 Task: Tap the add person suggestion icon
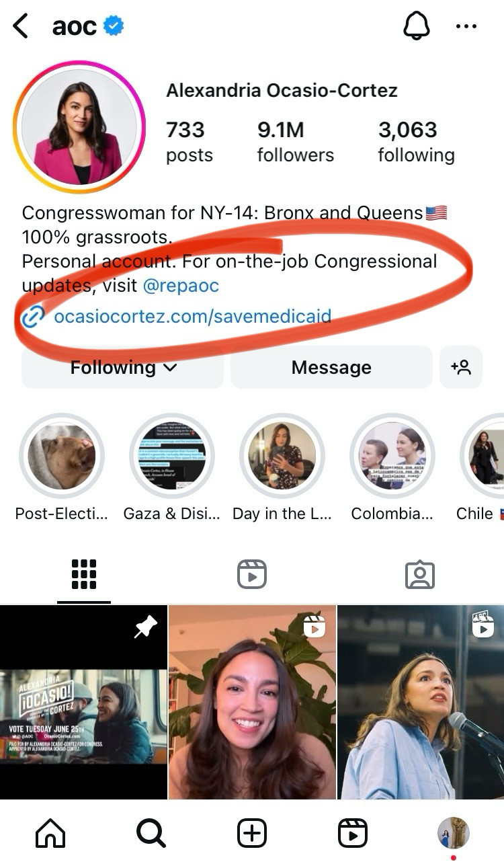click(461, 367)
